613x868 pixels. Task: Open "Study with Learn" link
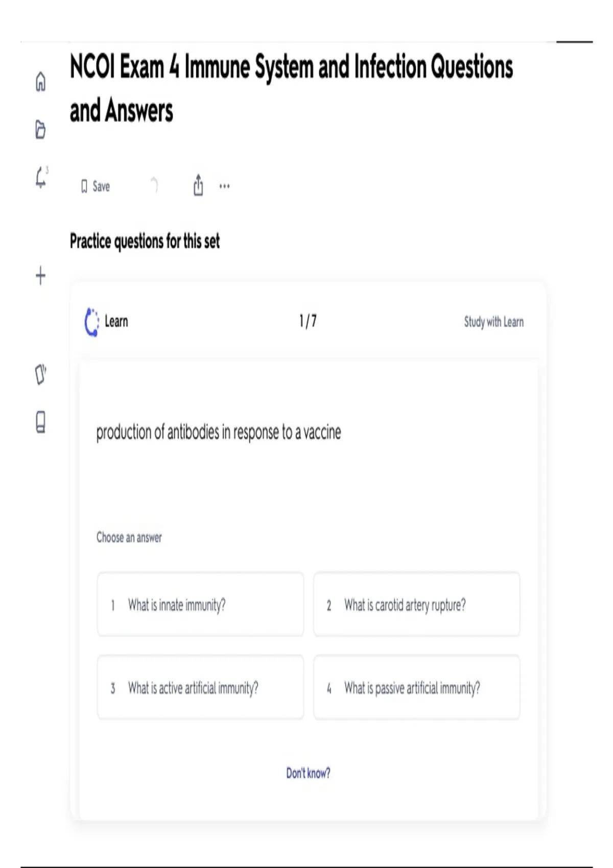[x=493, y=322]
